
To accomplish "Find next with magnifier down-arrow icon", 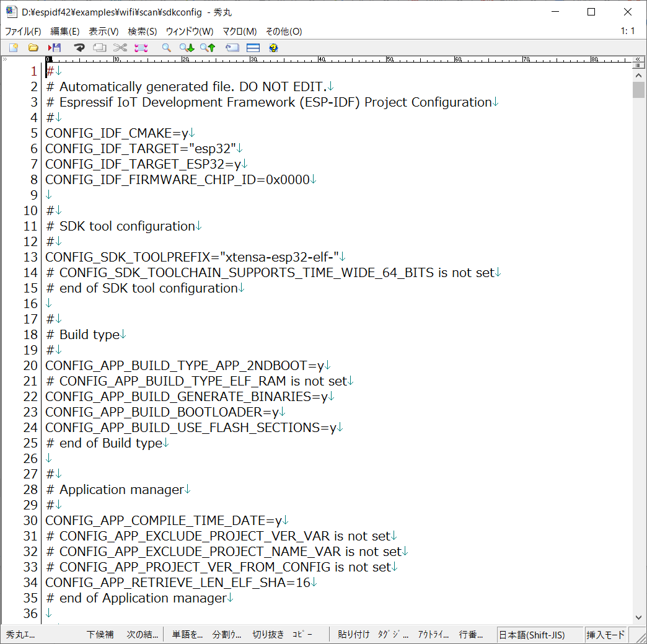I will point(187,48).
